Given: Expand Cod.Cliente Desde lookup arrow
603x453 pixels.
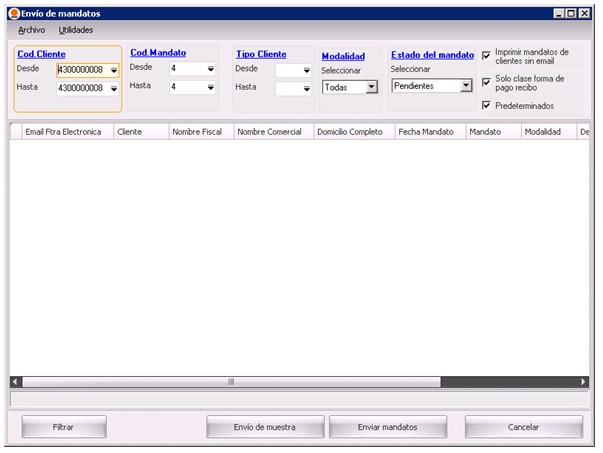Looking at the screenshot, I should click(x=113, y=70).
